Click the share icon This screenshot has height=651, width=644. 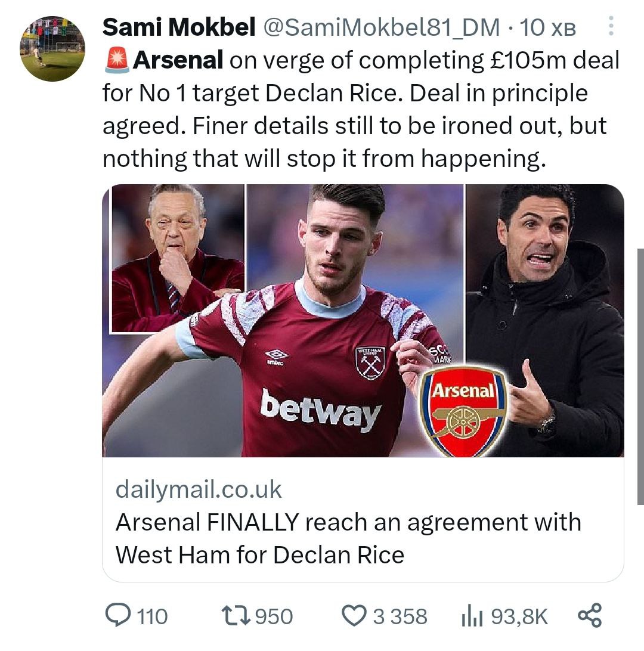(590, 616)
